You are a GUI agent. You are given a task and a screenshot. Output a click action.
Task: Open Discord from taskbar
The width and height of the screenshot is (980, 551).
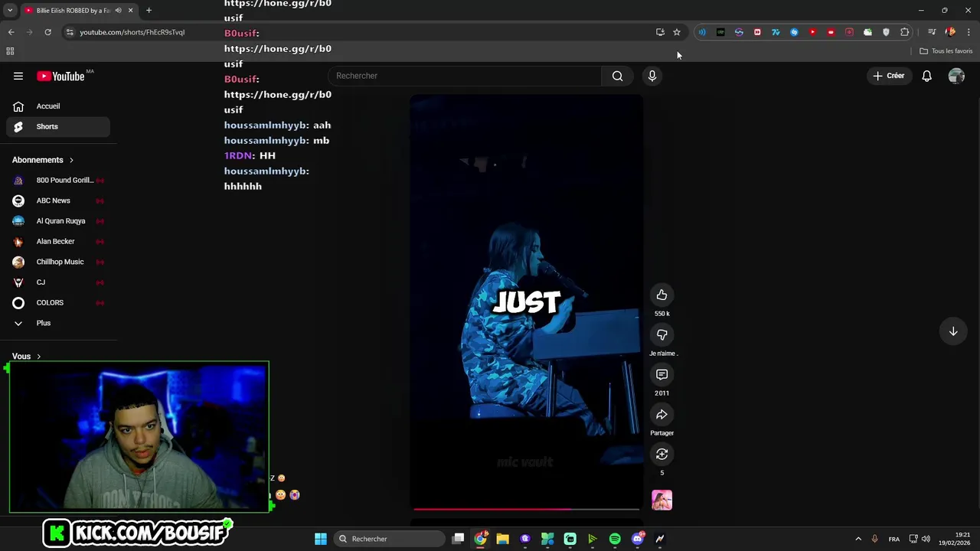(638, 539)
